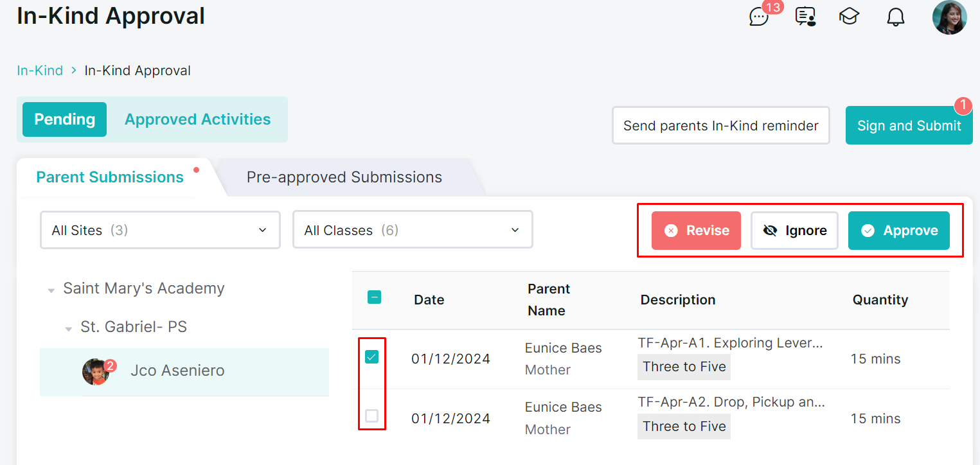This screenshot has height=465, width=980.
Task: Open the All Classes dropdown
Action: click(413, 230)
